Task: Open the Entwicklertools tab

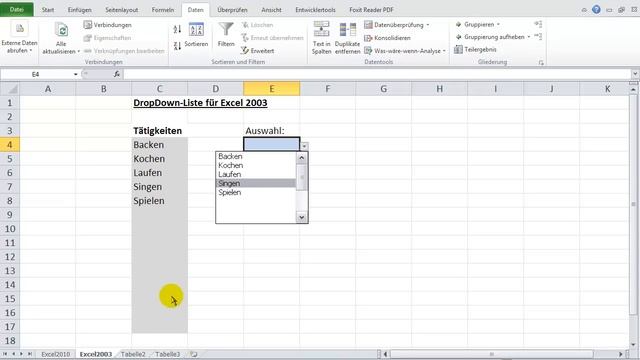Action: [315, 10]
